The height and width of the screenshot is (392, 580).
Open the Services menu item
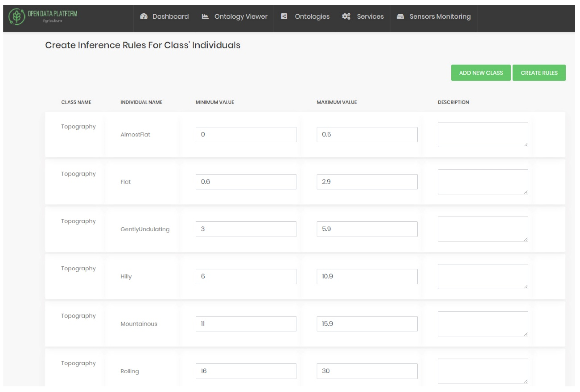click(x=370, y=16)
